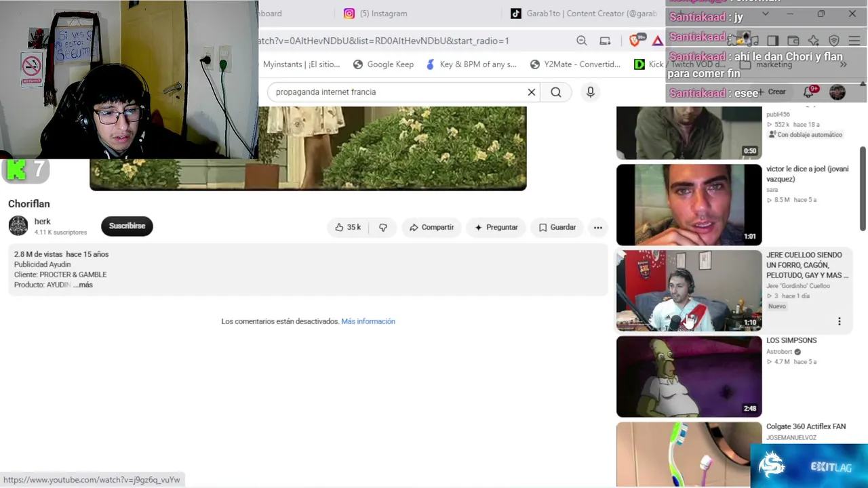This screenshot has width=868, height=488.
Task: Click the YouTube search magnifier button
Action: point(556,92)
